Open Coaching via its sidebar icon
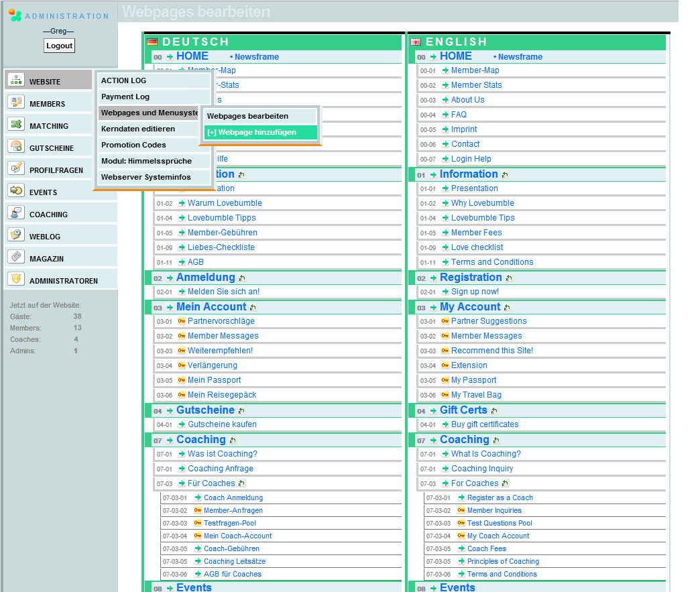Screen dimensions: 700x592 (16, 213)
